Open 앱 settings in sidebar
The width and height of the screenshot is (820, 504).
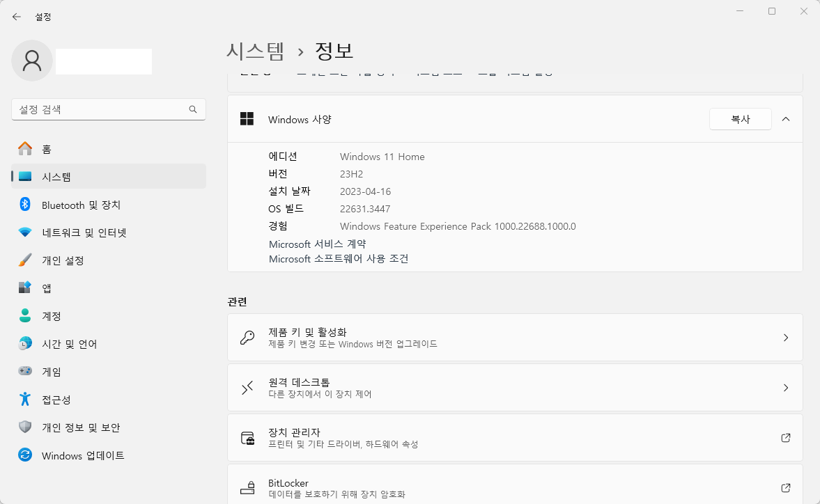click(x=108, y=288)
